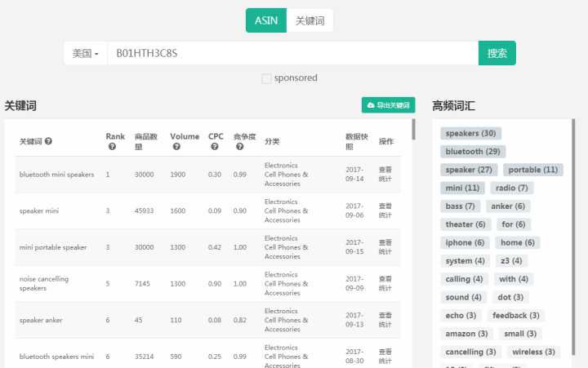Image resolution: width=588 pixels, height=368 pixels.
Task: Select the speakers (30) tag
Action: [x=471, y=133]
